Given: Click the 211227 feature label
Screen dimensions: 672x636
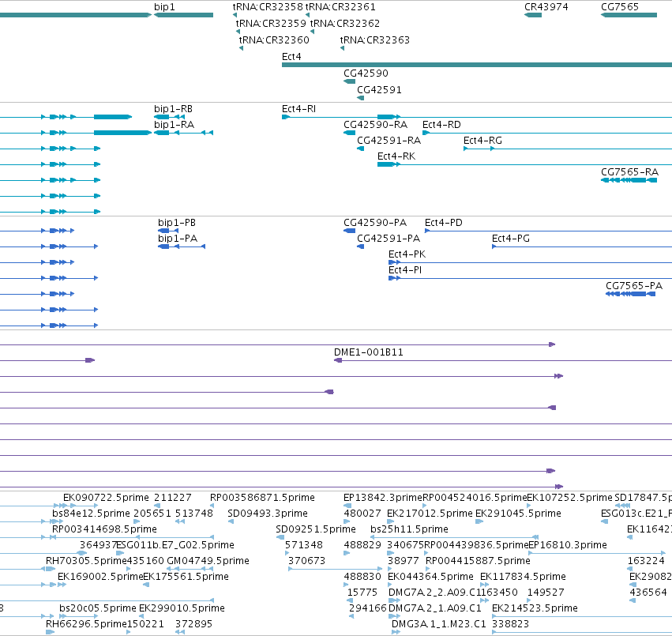Looking at the screenshot, I should (x=173, y=498).
